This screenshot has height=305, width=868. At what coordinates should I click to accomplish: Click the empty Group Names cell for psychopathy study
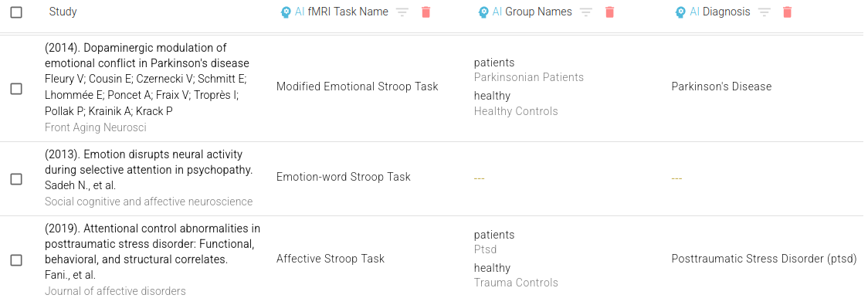(x=480, y=178)
